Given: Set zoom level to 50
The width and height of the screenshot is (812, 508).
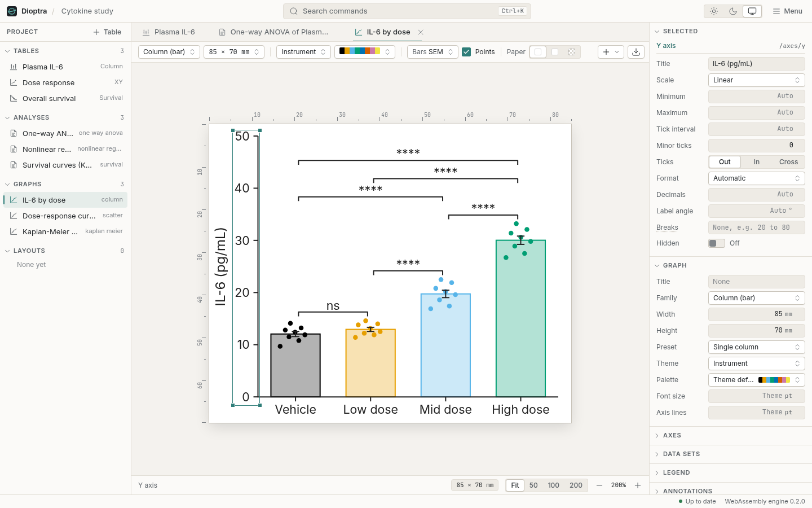Looking at the screenshot, I should [533, 485].
